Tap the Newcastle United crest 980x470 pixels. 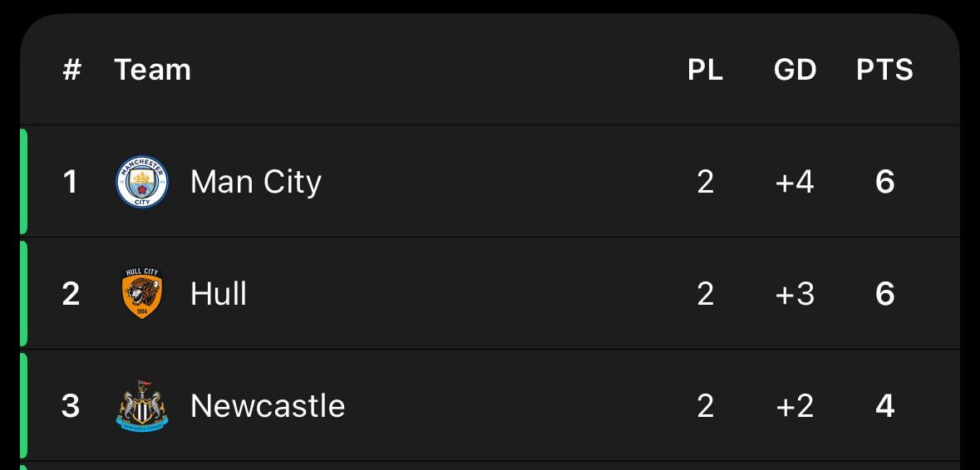point(142,406)
